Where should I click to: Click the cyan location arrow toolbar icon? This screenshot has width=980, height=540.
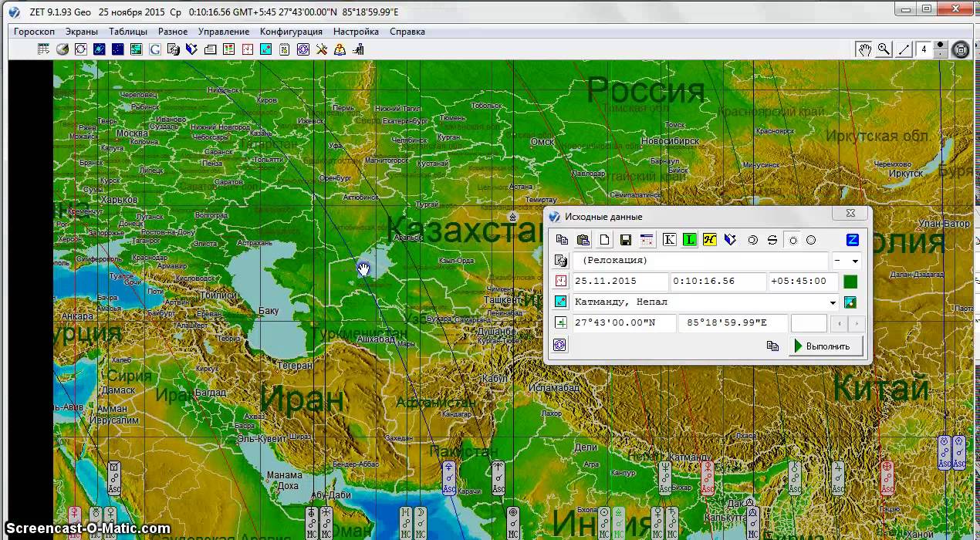(x=266, y=49)
